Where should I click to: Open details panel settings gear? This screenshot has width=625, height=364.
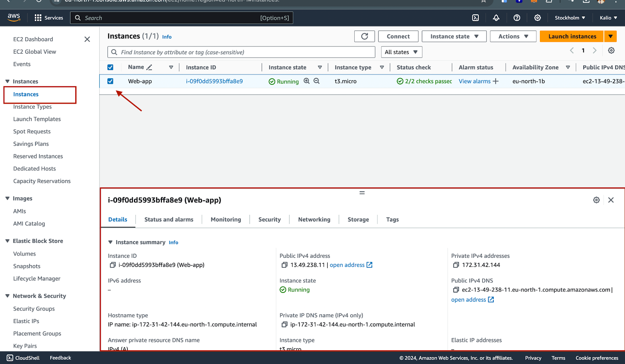coord(596,200)
